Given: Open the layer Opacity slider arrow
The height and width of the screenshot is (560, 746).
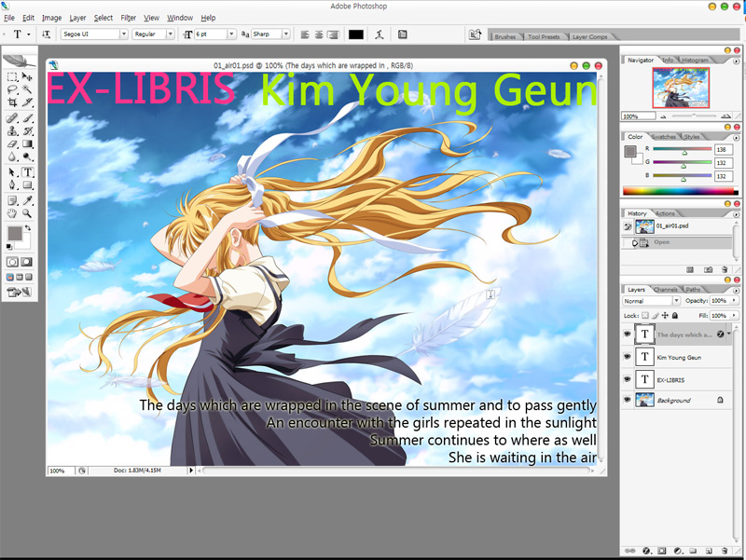Looking at the screenshot, I should coord(734,300).
